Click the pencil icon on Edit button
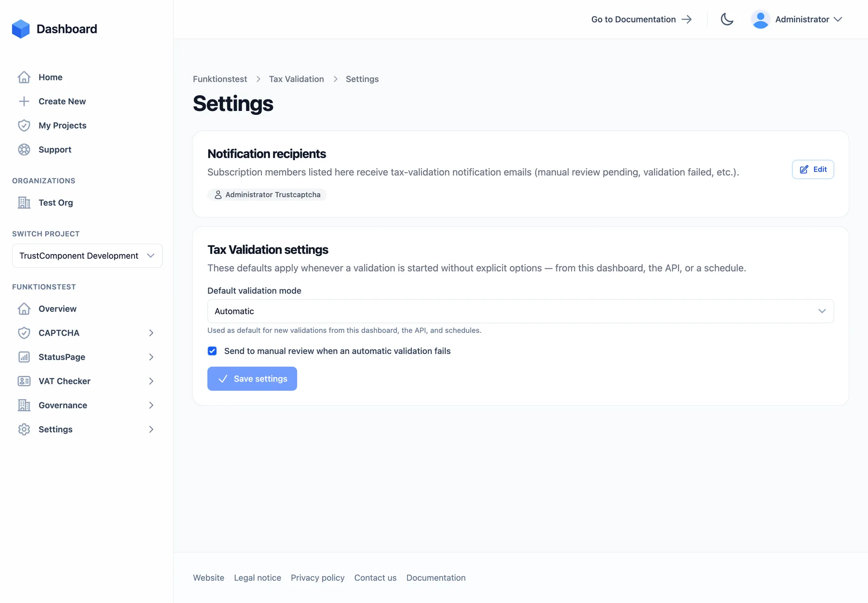 click(804, 169)
